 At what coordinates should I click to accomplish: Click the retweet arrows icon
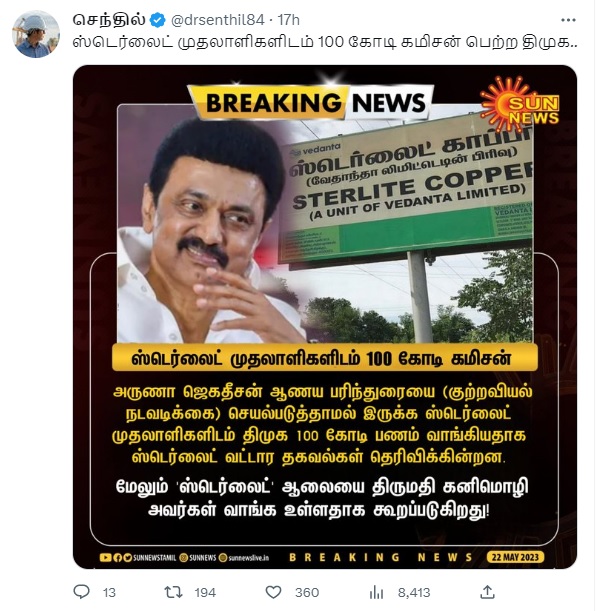(x=173, y=592)
